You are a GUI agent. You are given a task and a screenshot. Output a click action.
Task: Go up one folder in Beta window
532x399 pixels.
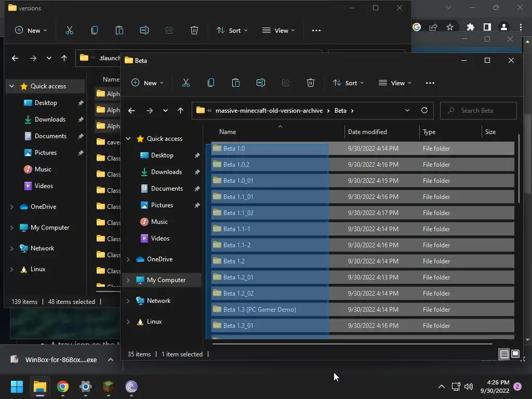coord(180,111)
